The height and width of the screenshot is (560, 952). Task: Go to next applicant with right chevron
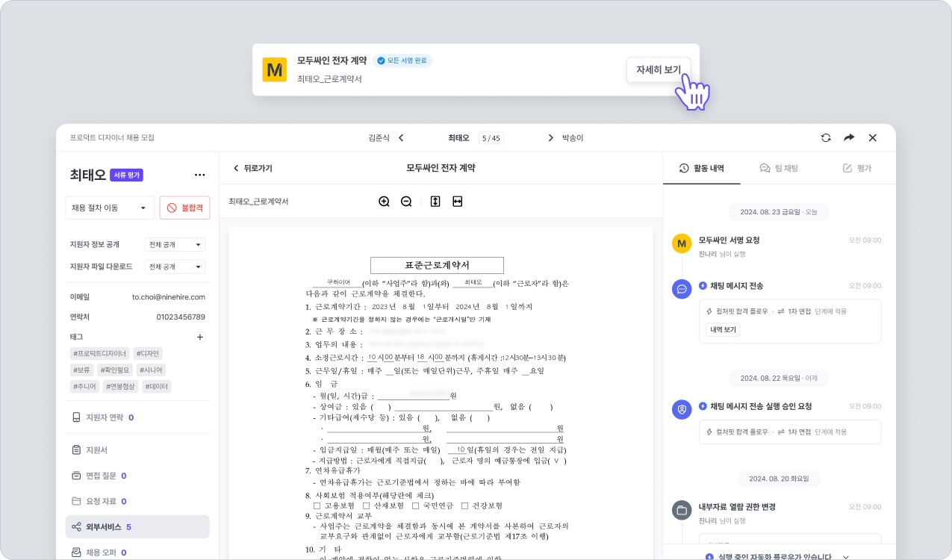[x=551, y=138]
